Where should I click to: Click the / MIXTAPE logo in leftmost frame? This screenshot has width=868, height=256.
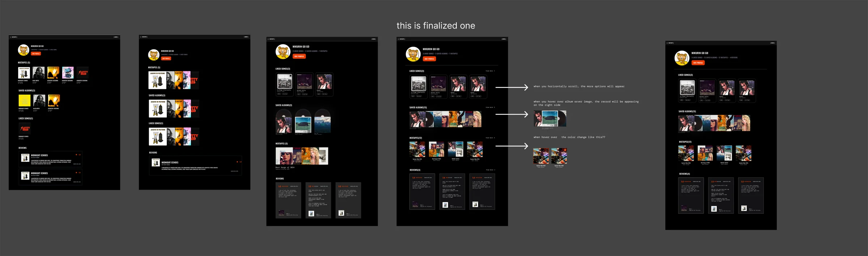[x=14, y=37]
